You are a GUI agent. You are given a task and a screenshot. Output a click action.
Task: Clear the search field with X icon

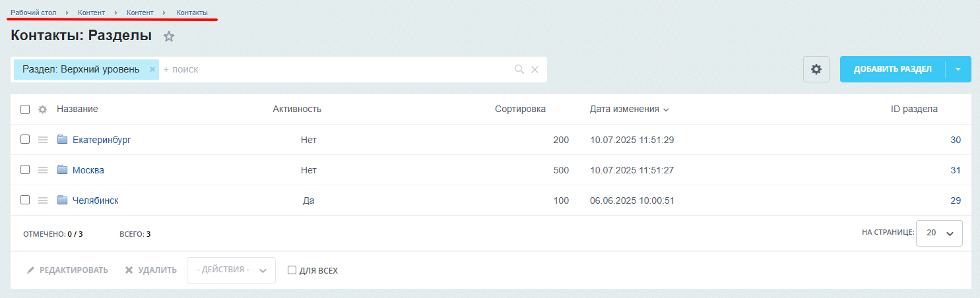click(535, 69)
